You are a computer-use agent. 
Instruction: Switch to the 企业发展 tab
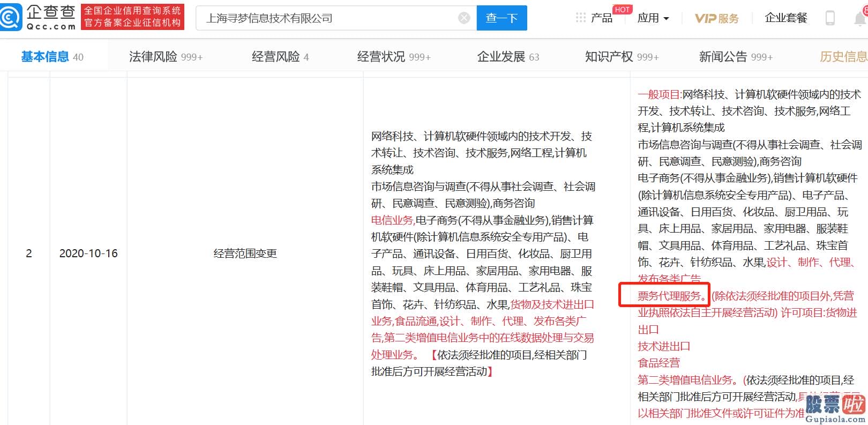tap(508, 56)
